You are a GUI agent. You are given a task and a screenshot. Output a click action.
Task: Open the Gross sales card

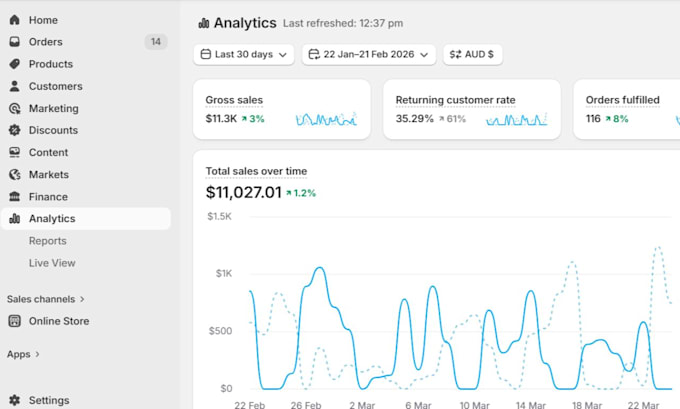(282, 109)
